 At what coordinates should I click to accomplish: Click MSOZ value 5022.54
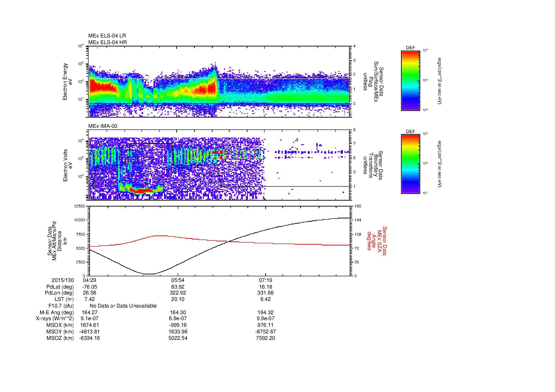coord(178,338)
